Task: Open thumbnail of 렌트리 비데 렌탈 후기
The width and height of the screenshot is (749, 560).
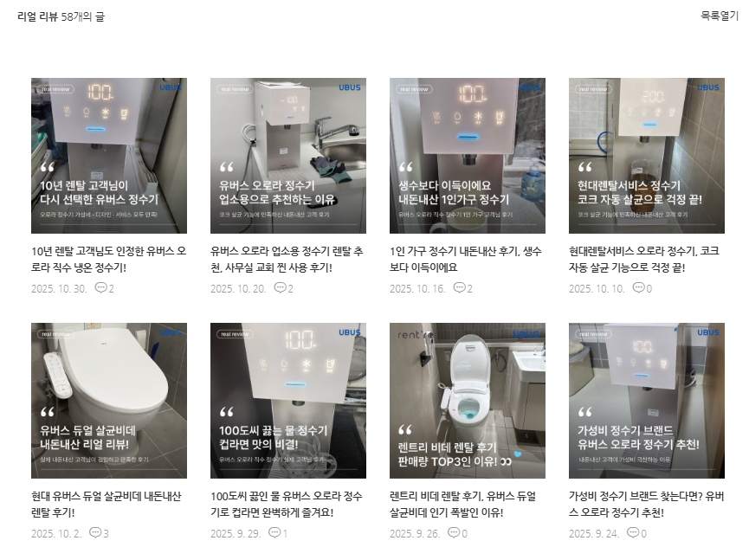Action: (x=468, y=401)
